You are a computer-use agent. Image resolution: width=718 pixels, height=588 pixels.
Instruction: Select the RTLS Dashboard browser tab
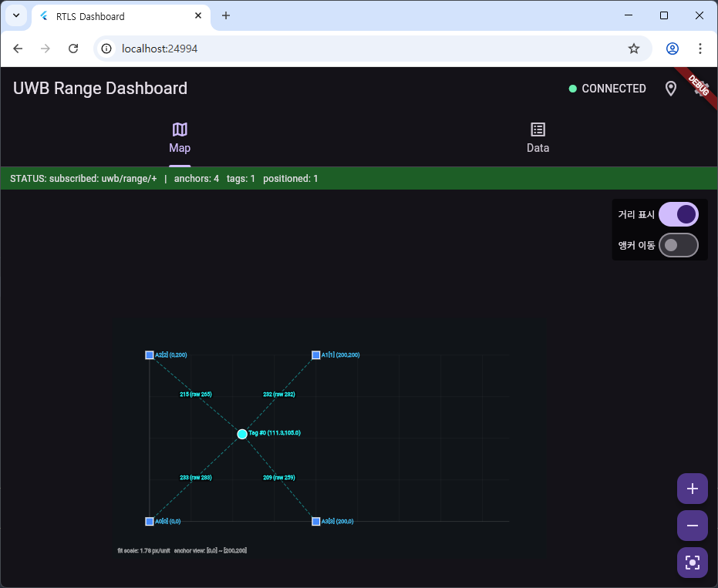point(121,16)
